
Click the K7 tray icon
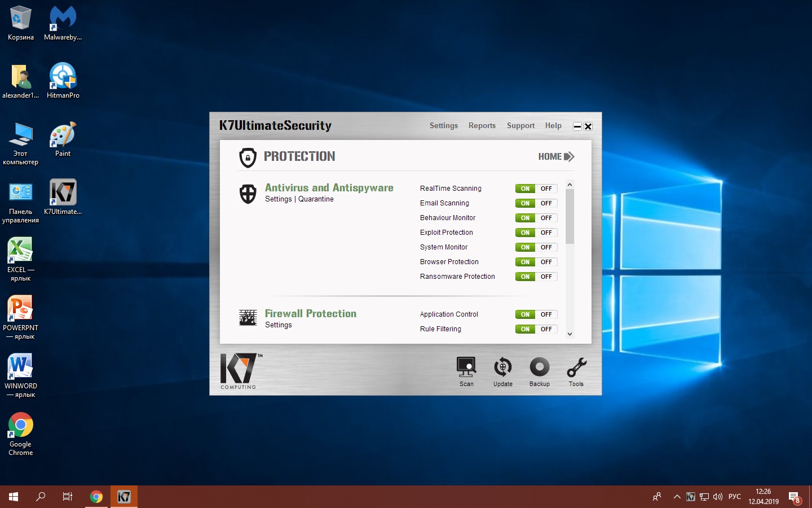coord(691,497)
